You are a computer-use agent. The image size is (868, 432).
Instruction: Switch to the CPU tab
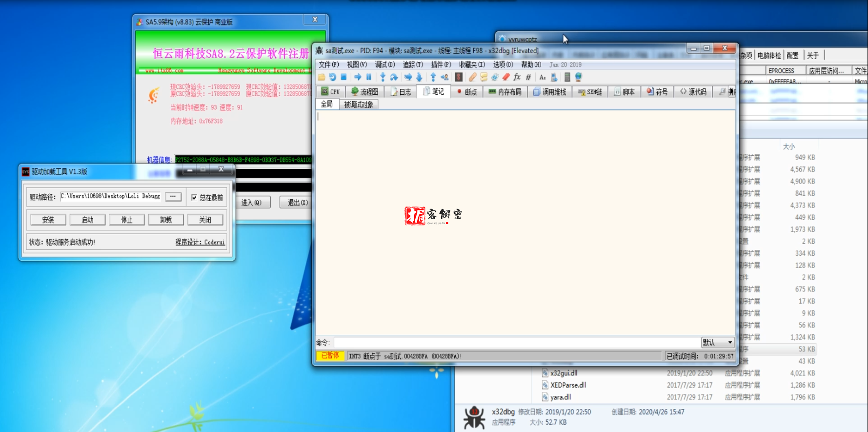pos(330,92)
